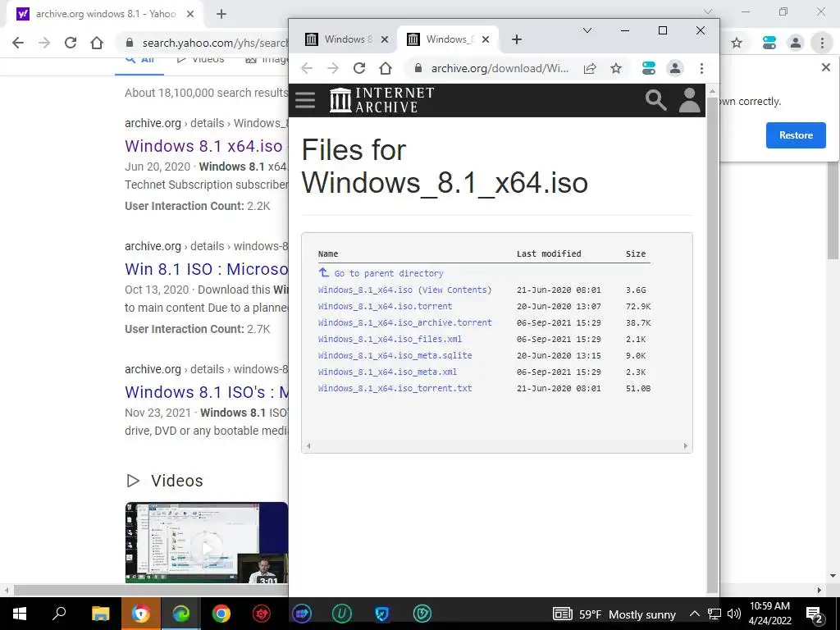Share this archive.org page
Viewport: 840px width, 630px height.
(x=590, y=68)
